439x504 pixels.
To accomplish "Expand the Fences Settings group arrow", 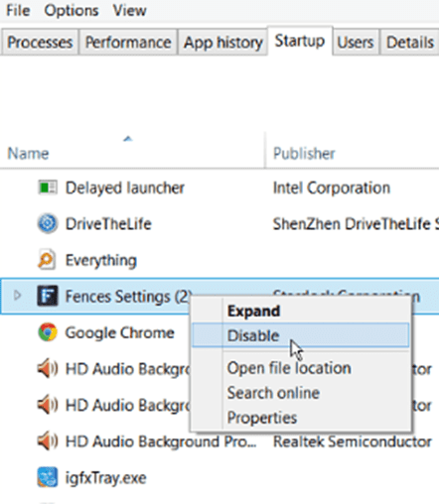I will point(17,296).
